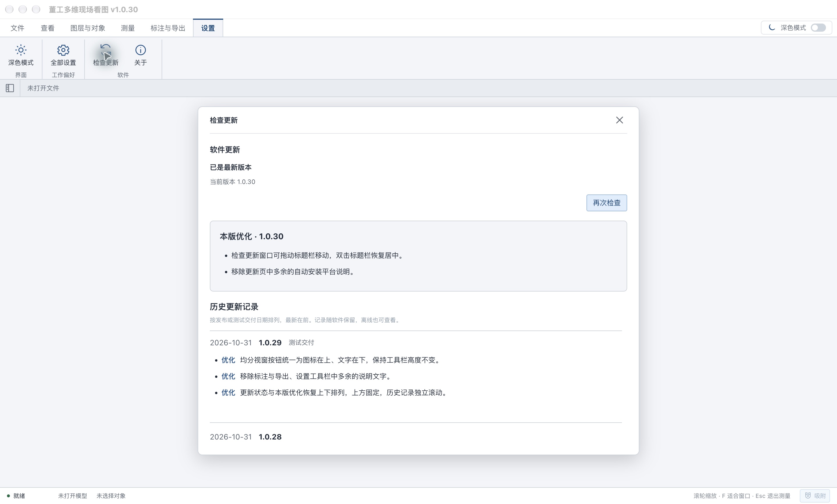The image size is (837, 504).
Task: Close the 检查更新 dialog
Action: [619, 120]
